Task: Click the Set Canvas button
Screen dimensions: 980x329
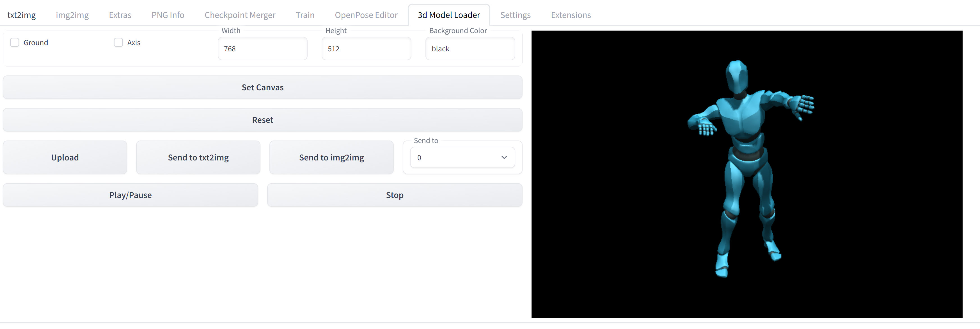Action: click(262, 87)
